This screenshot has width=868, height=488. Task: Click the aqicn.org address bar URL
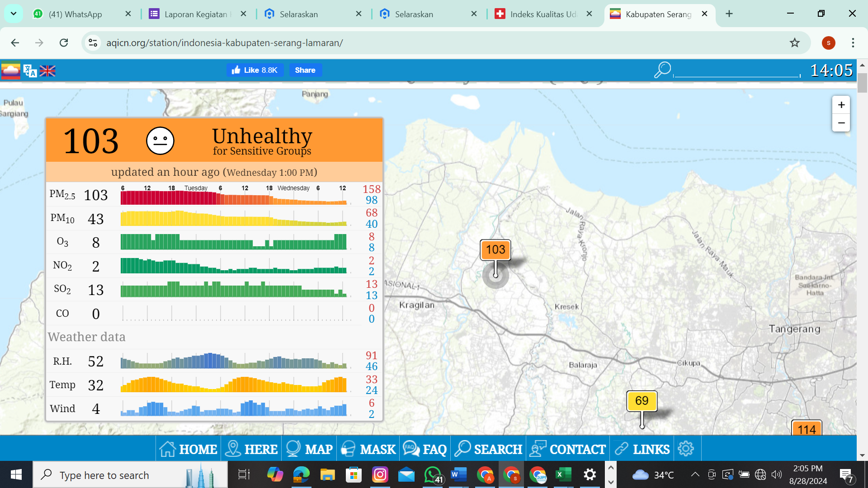[225, 42]
